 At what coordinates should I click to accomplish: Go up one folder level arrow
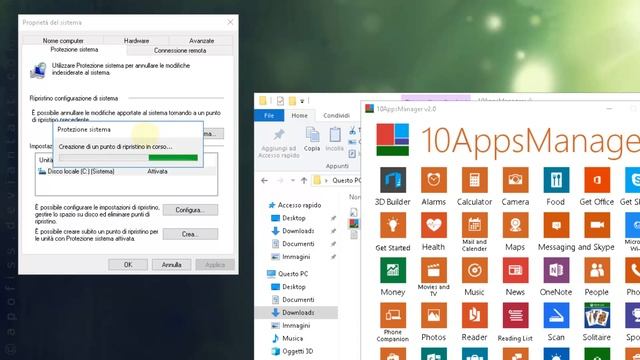coord(304,180)
